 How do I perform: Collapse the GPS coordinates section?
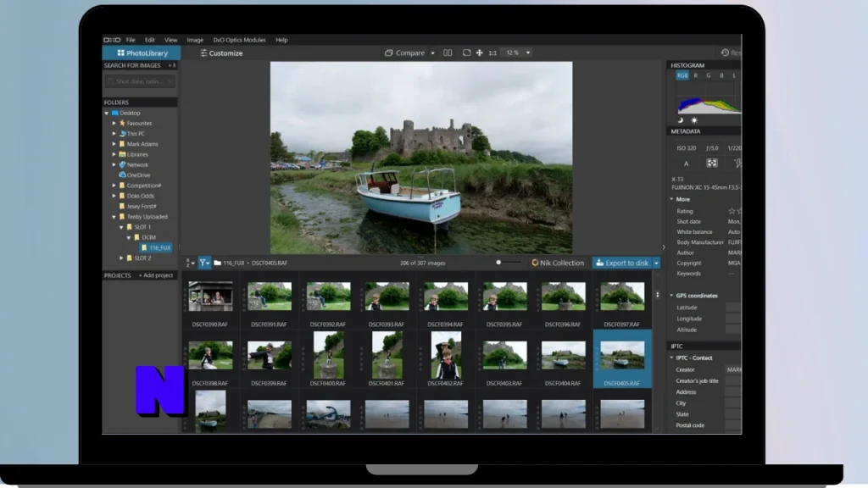[672, 296]
